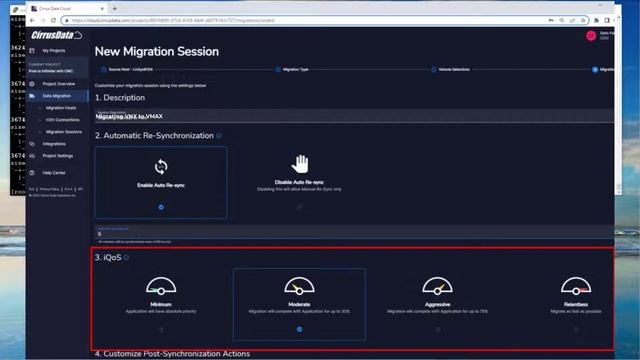Reload the page with the refresh button
The image size is (640, 360).
[53, 20]
